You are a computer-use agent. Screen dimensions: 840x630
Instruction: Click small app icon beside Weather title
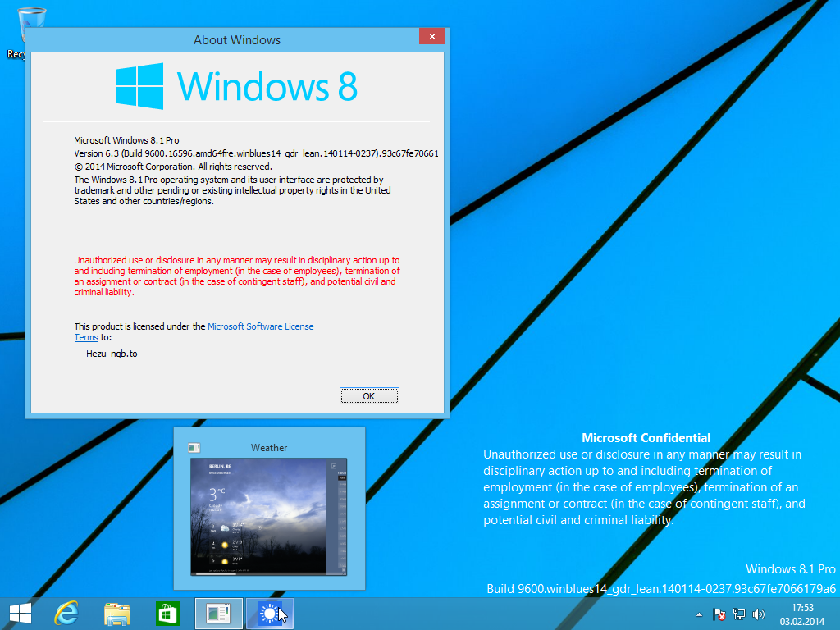click(194, 447)
